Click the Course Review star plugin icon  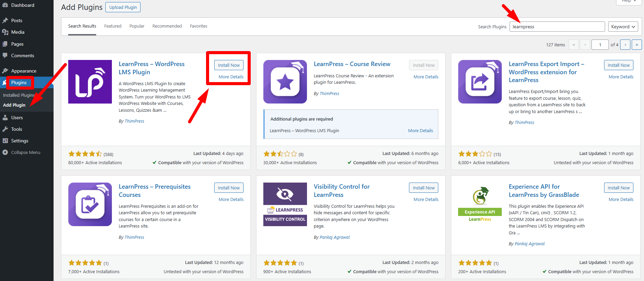[x=285, y=82]
